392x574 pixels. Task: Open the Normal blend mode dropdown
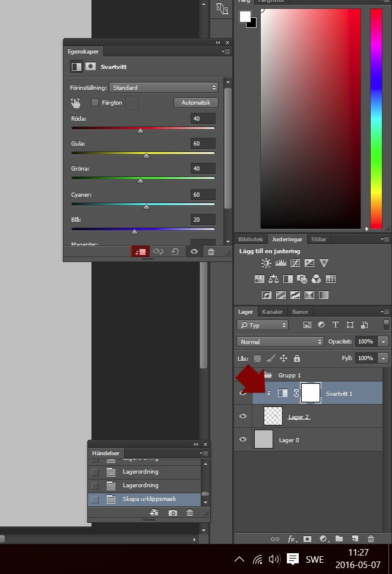click(280, 342)
